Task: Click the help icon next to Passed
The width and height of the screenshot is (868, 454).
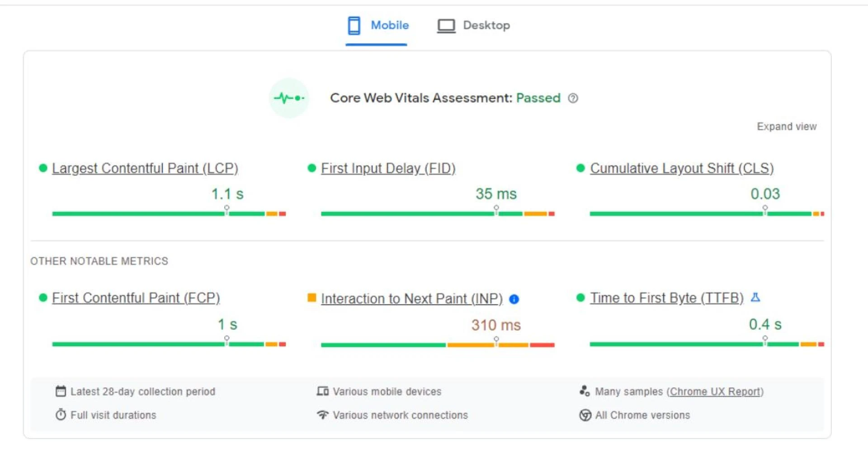Action: (573, 98)
